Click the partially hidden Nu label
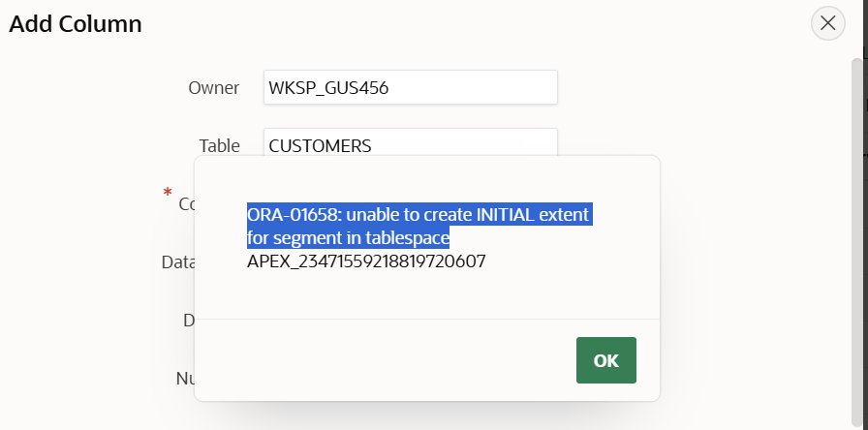Image resolution: width=868 pixels, height=430 pixels. 184,378
